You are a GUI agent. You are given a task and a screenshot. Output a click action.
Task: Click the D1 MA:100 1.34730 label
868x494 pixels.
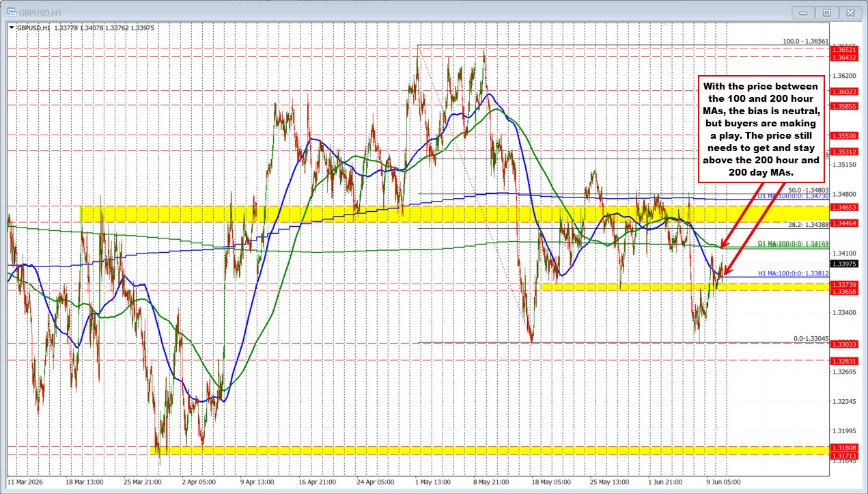(793, 196)
